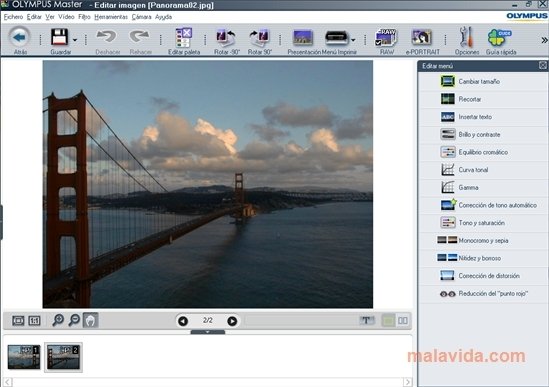
Task: Rotate image with Rotar -90°
Action: [x=226, y=38]
